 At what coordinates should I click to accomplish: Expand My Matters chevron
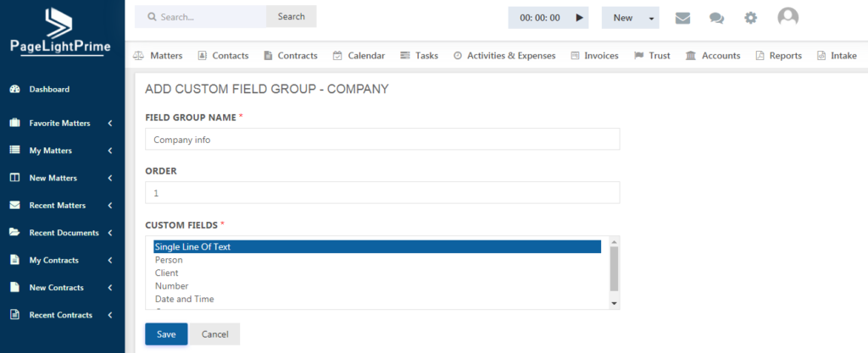[x=110, y=151]
